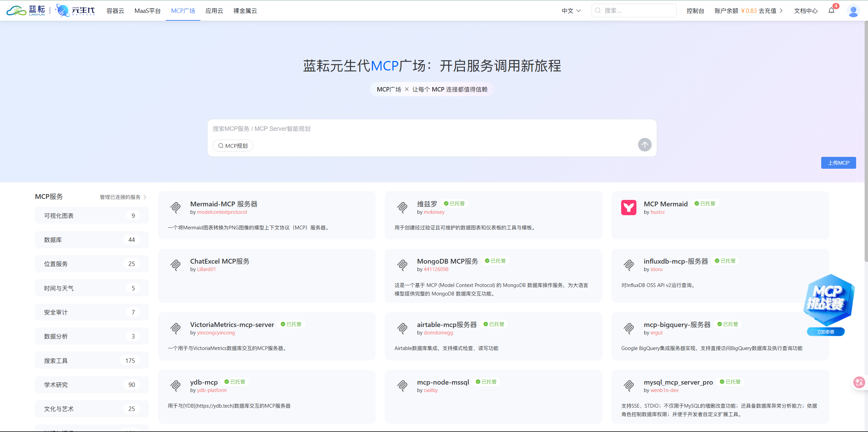Viewport: 868px width, 432px height.
Task: Open author link Lillard01
Action: [x=206, y=269]
